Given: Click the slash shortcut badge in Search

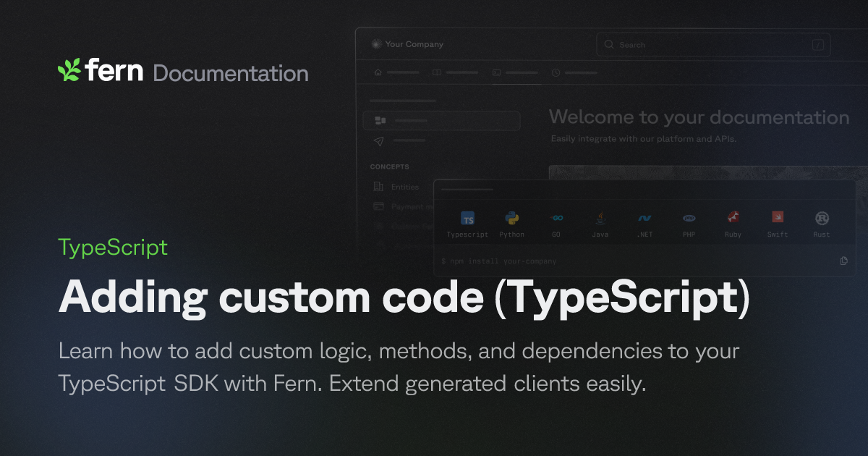Looking at the screenshot, I should 818,45.
